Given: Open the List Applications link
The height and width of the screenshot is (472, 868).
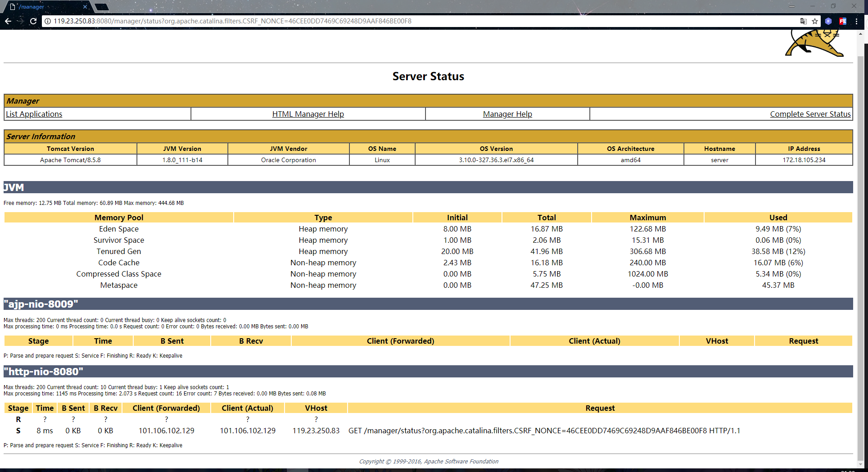Looking at the screenshot, I should [34, 114].
